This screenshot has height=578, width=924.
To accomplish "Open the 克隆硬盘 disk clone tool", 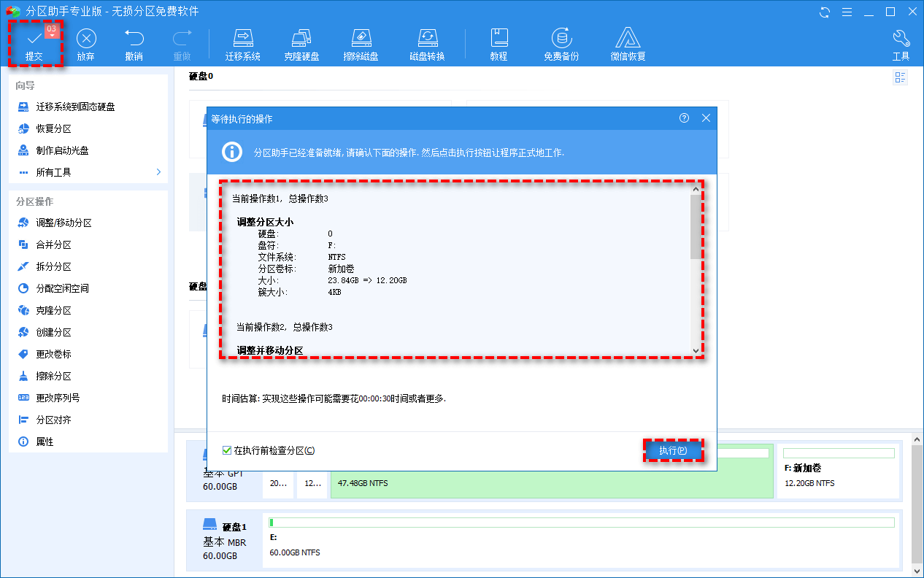I will click(x=301, y=43).
